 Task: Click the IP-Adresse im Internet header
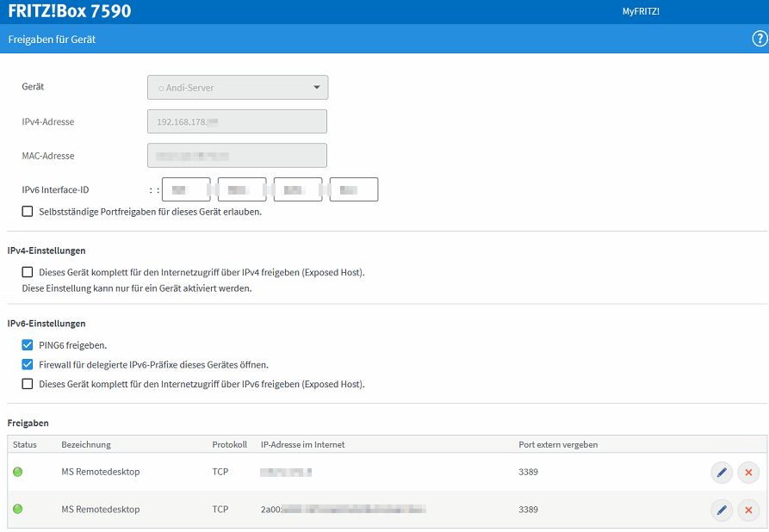point(302,445)
